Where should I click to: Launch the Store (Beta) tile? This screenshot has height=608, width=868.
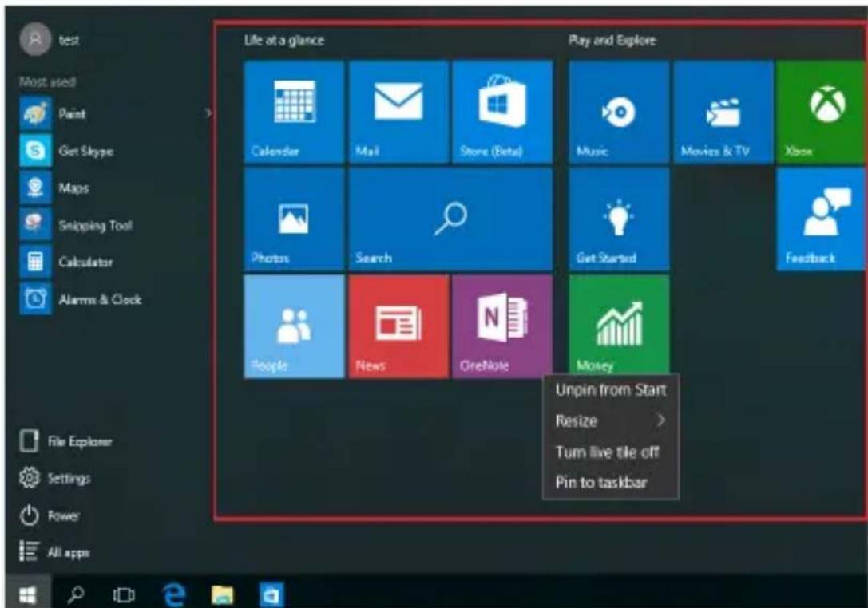pyautogui.click(x=502, y=112)
